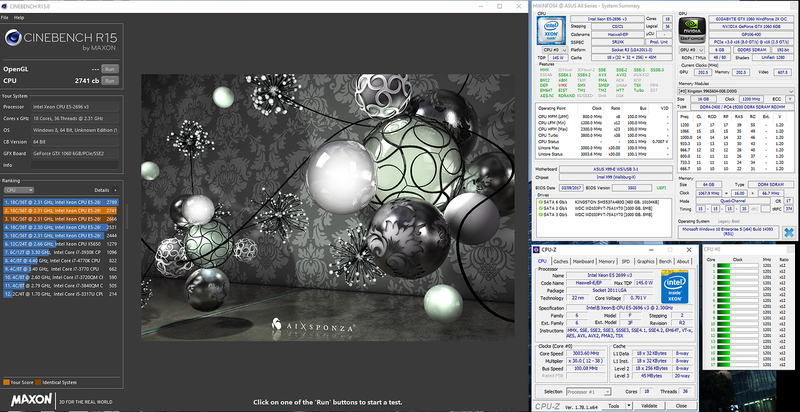Open the Processor #1 selection dropdown
This screenshot has height=412, width=800.
(x=589, y=392)
